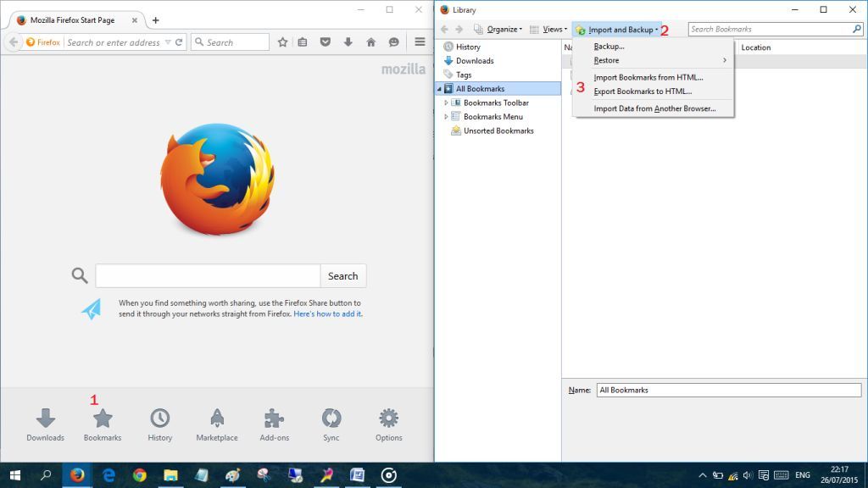Go to home page with house icon

(x=371, y=42)
